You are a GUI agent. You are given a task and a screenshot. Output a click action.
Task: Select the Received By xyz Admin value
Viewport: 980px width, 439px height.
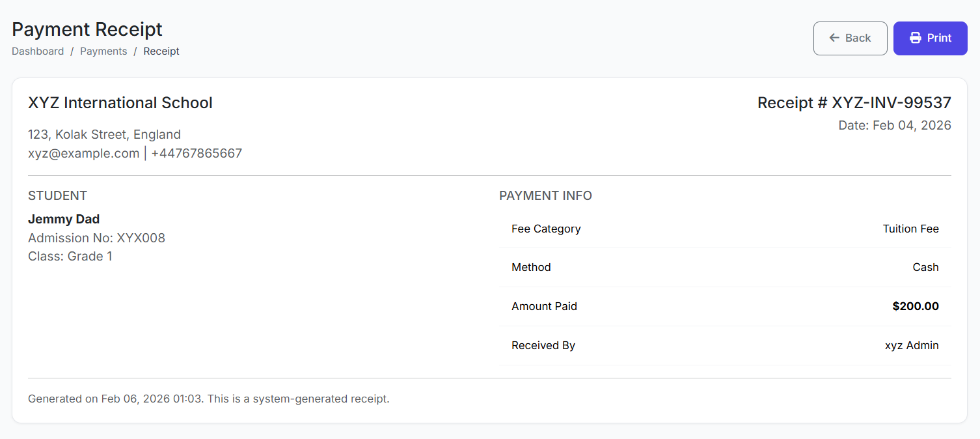click(x=911, y=345)
